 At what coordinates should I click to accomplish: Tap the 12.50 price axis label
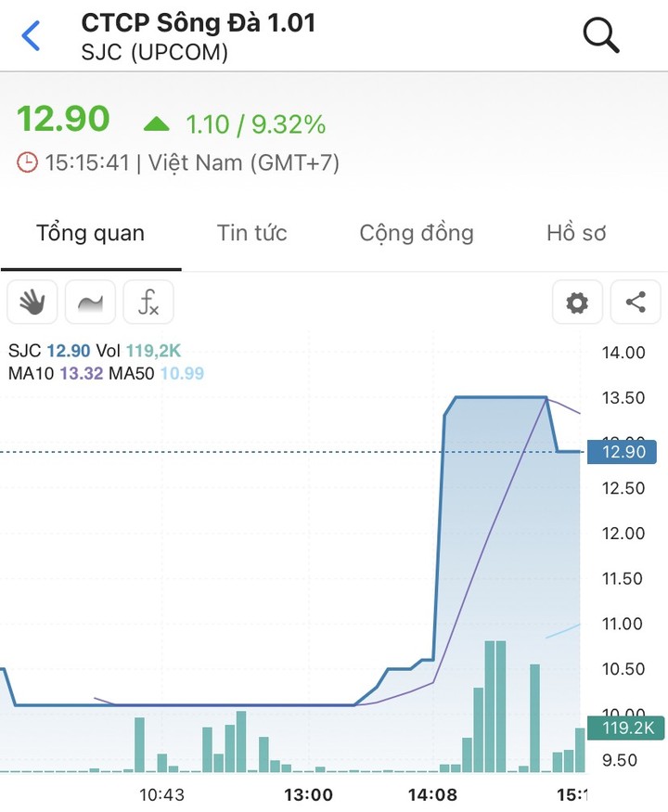pyautogui.click(x=623, y=488)
